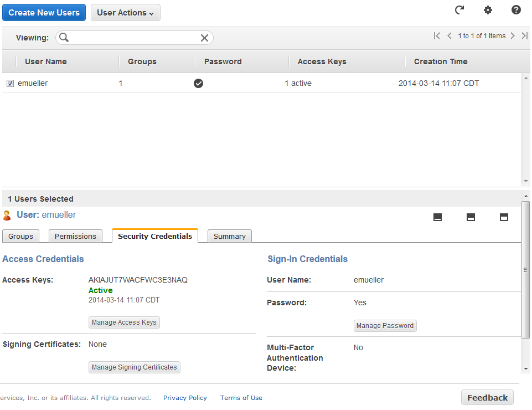The image size is (532, 410).
Task: Click the Manage Access Keys button
Action: pos(124,322)
